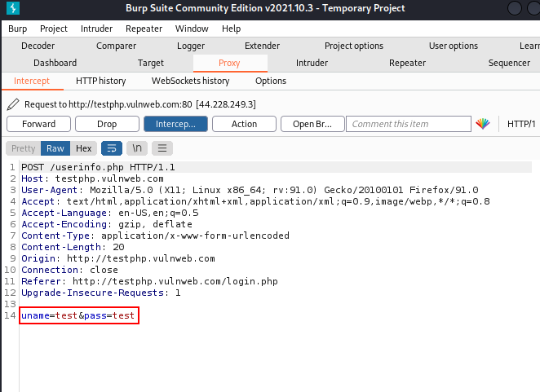Viewport: 540px width, 392px height.
Task: Switch to the Logger tab
Action: click(x=191, y=46)
